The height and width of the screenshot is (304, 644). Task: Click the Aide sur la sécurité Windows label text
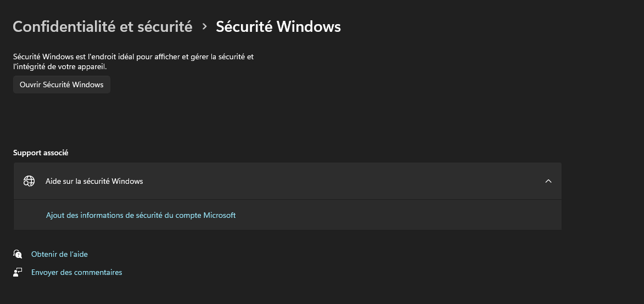94,181
